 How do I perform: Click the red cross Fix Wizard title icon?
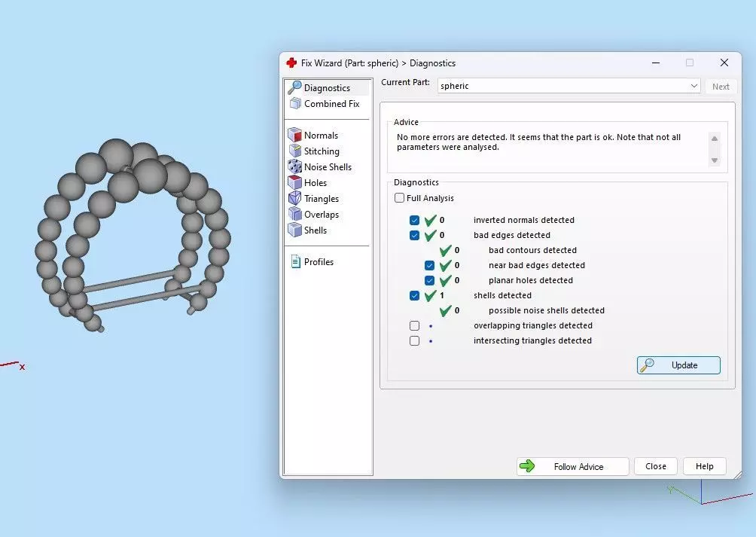click(x=291, y=63)
